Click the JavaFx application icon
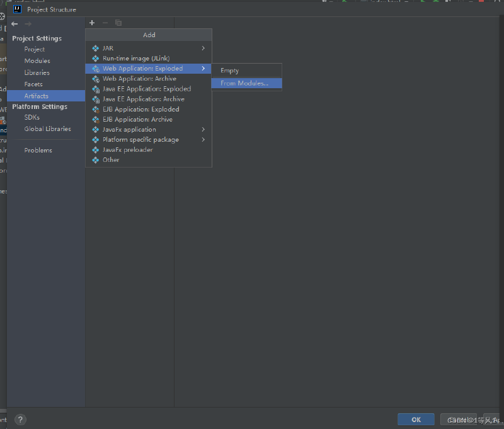Image resolution: width=504 pixels, height=429 pixels. [96, 130]
